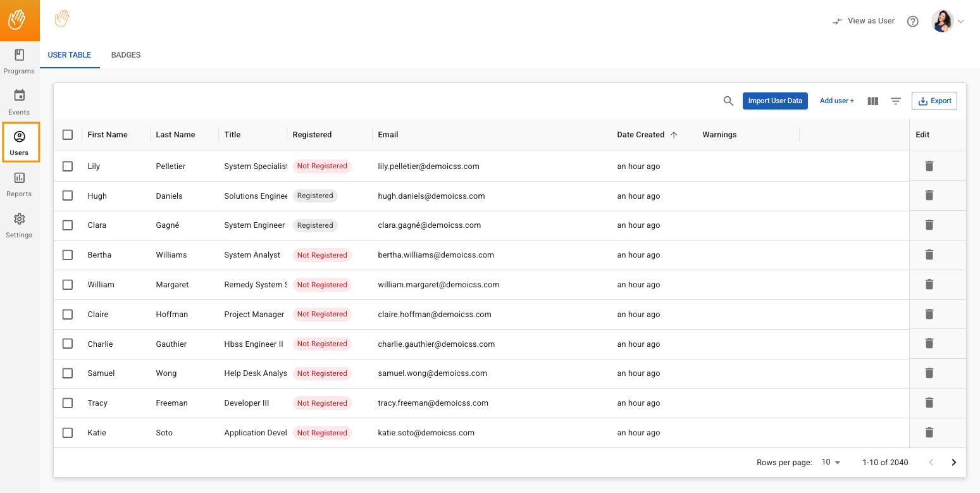Viewport: 980px width, 493px height.
Task: Open the Rows per page dropdown
Action: (x=830, y=462)
